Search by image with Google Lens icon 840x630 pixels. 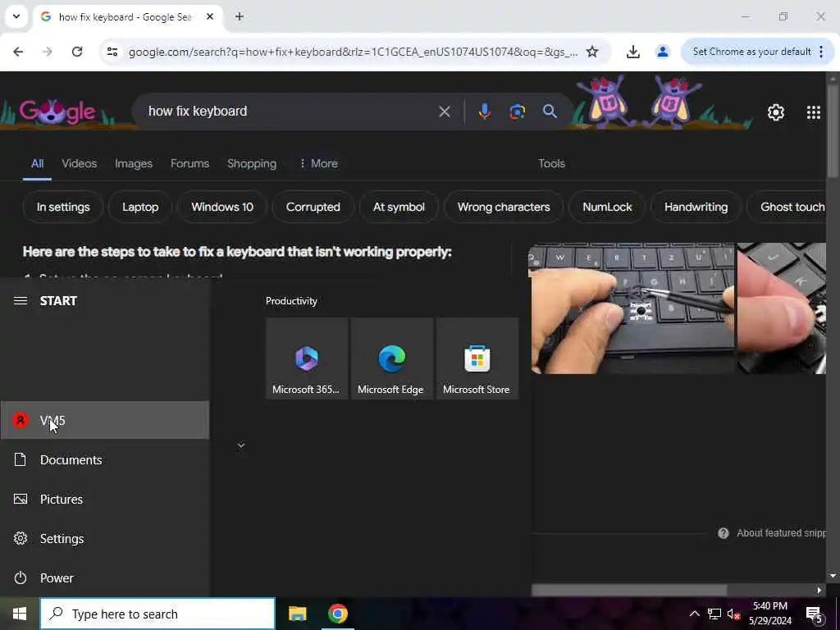[517, 112]
